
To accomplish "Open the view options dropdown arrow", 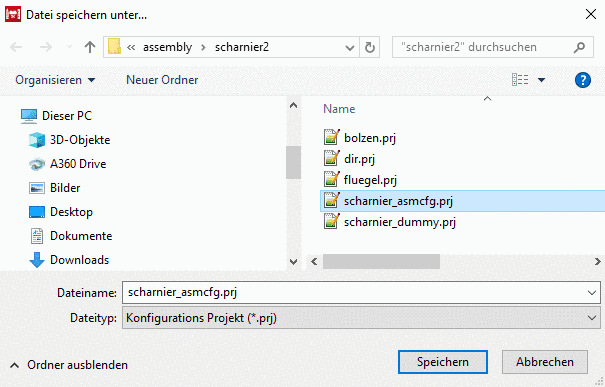I will 541,80.
